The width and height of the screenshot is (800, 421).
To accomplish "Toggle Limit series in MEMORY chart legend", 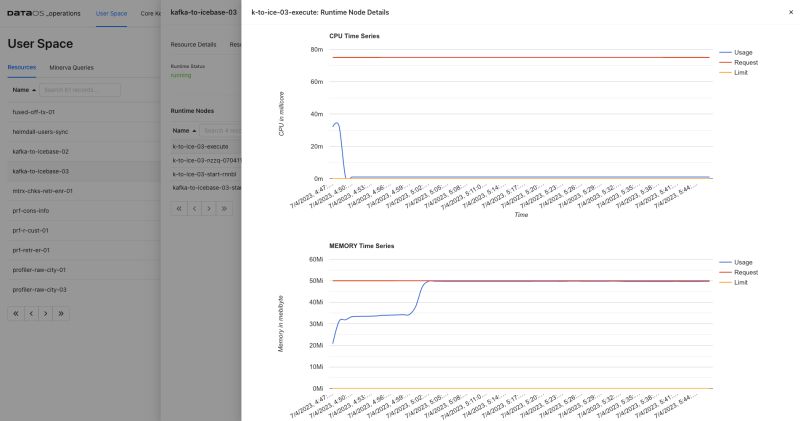I will coord(733,282).
